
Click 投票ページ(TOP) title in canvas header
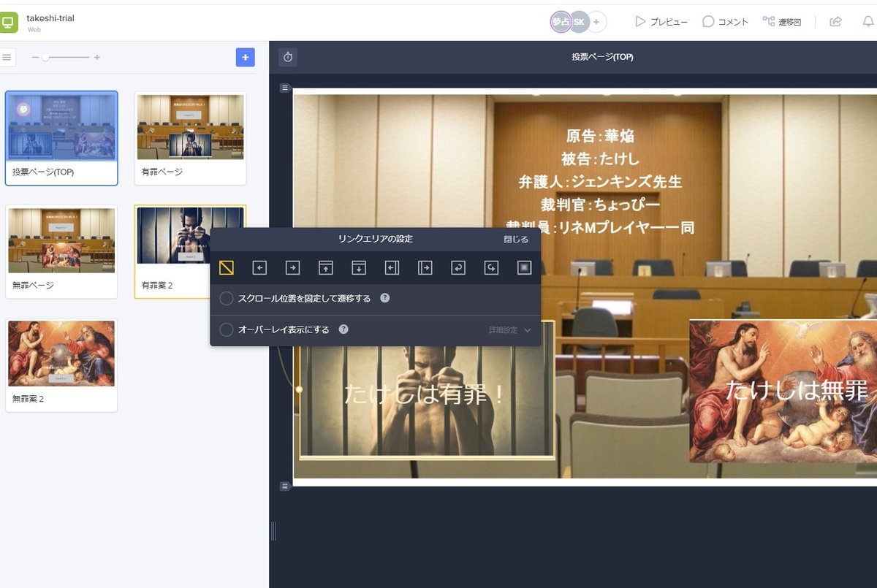[602, 57]
